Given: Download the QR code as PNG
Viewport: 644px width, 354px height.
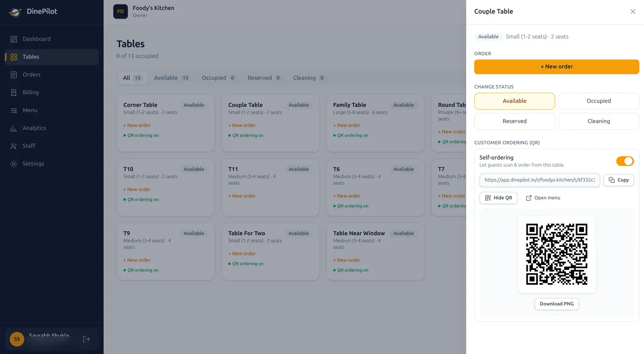Looking at the screenshot, I should (x=557, y=304).
